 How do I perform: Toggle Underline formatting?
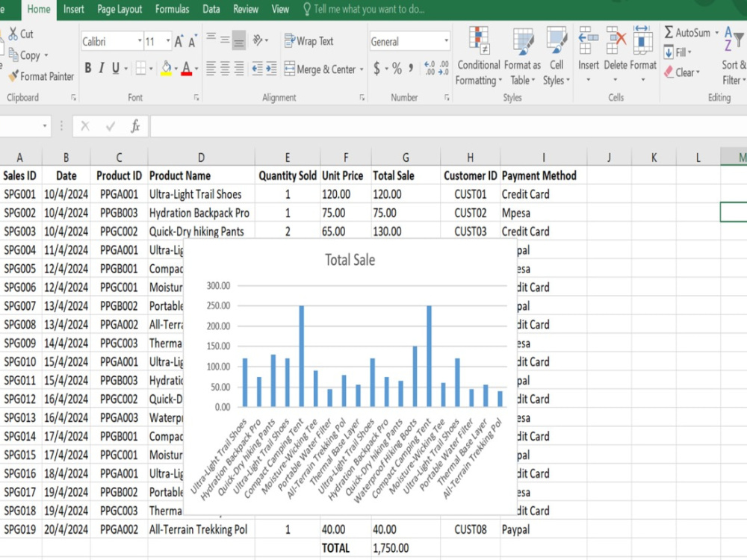(x=115, y=68)
